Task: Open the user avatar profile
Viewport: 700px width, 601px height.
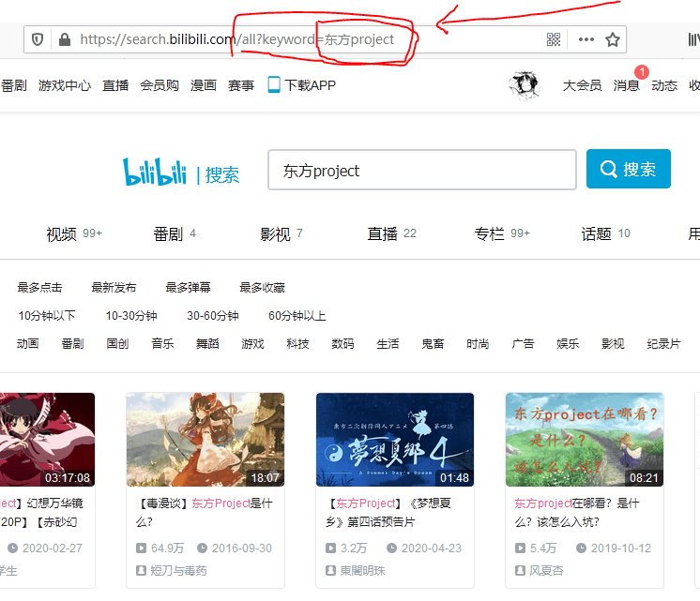Action: click(525, 84)
